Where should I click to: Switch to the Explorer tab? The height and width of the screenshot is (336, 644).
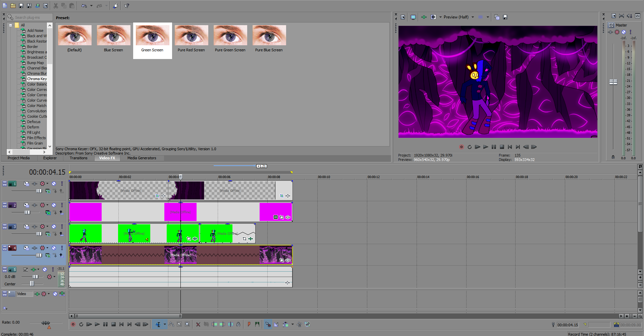pyautogui.click(x=50, y=158)
